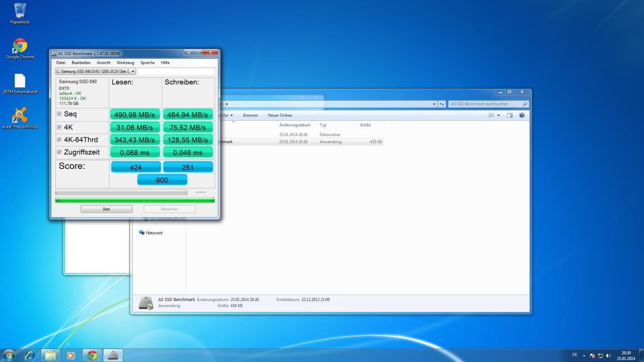
Task: Click the AS SSD Benchmark icon in details pane
Action: point(146,303)
